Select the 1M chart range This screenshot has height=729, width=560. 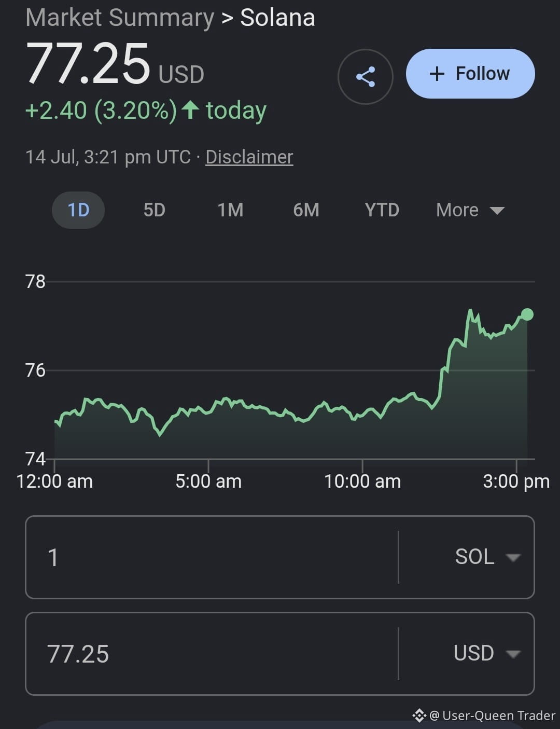click(x=230, y=210)
